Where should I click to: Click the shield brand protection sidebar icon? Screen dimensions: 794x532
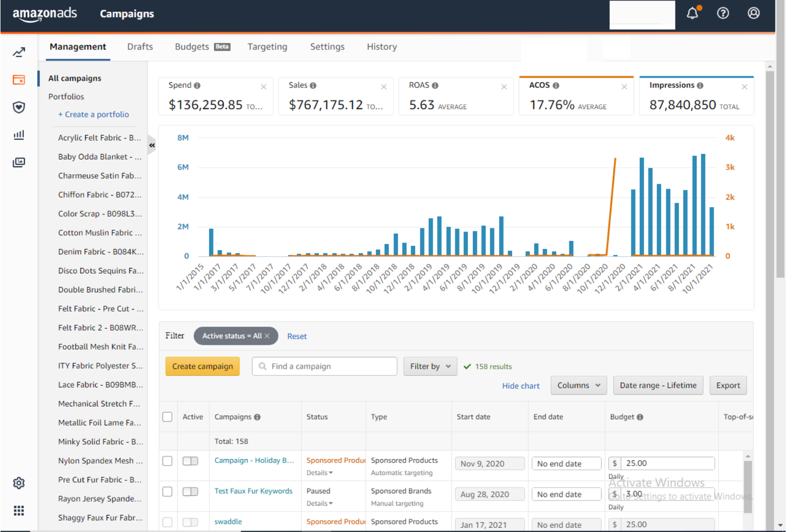tap(19, 107)
